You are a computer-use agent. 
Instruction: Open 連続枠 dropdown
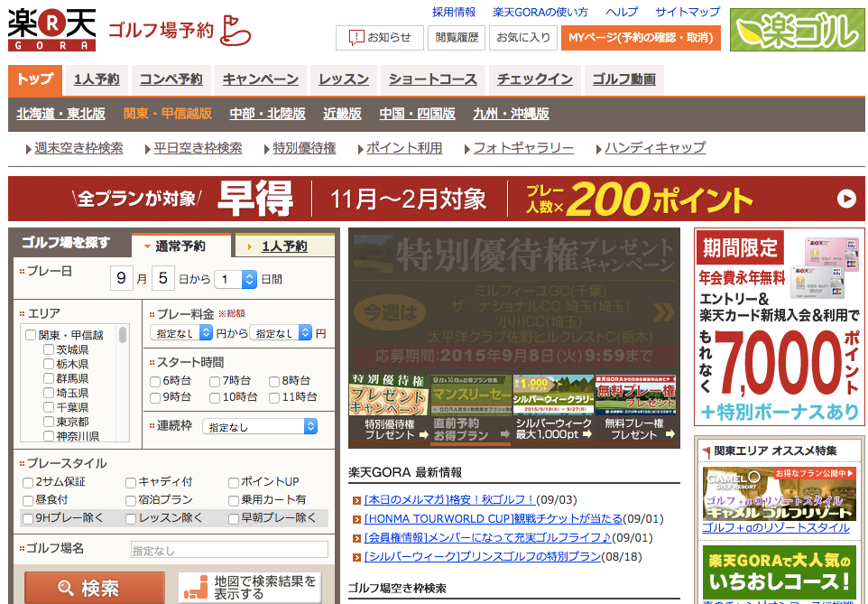tap(260, 426)
